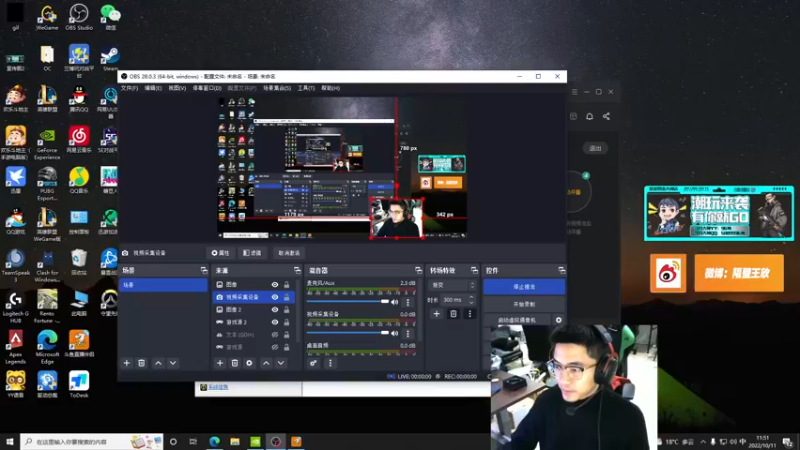Open Microsoft Edge from the taskbar
Screen dimensions: 800x450
click(214, 441)
